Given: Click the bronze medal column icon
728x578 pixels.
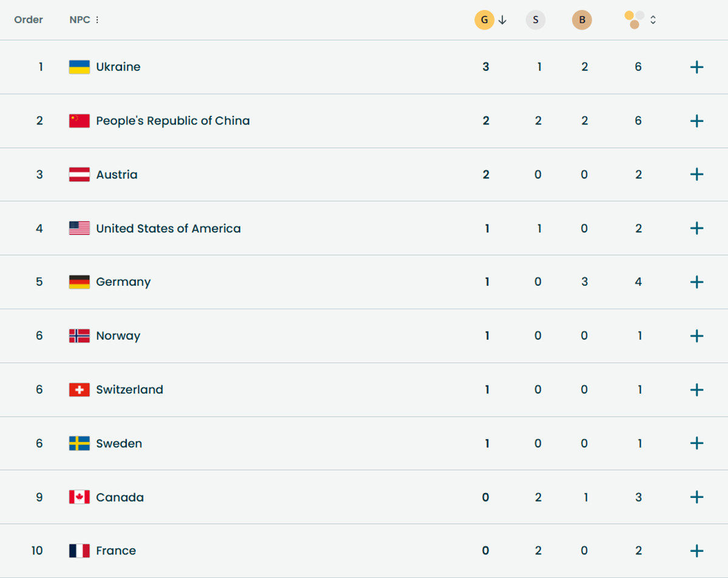Looking at the screenshot, I should point(582,20).
